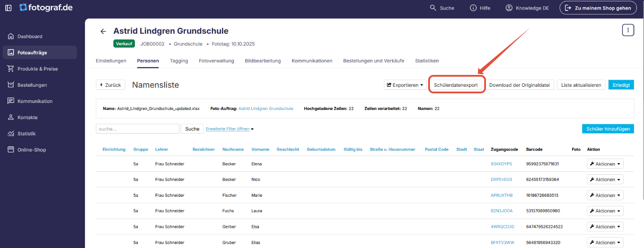Click Liste aktualisieren button
The image size is (644, 248).
581,85
